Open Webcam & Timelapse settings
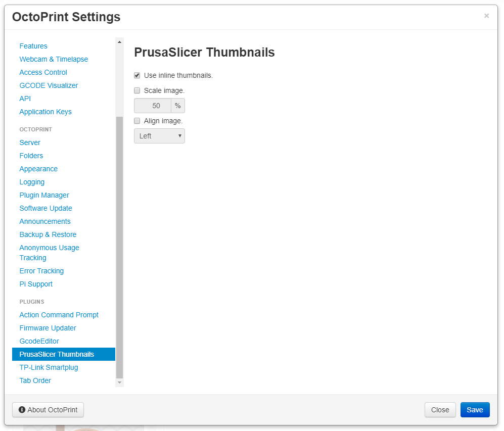 (54, 59)
